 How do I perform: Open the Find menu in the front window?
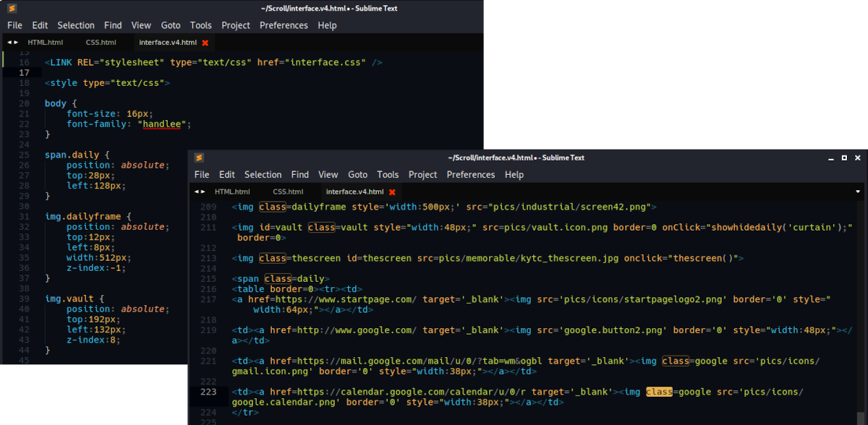tap(299, 175)
